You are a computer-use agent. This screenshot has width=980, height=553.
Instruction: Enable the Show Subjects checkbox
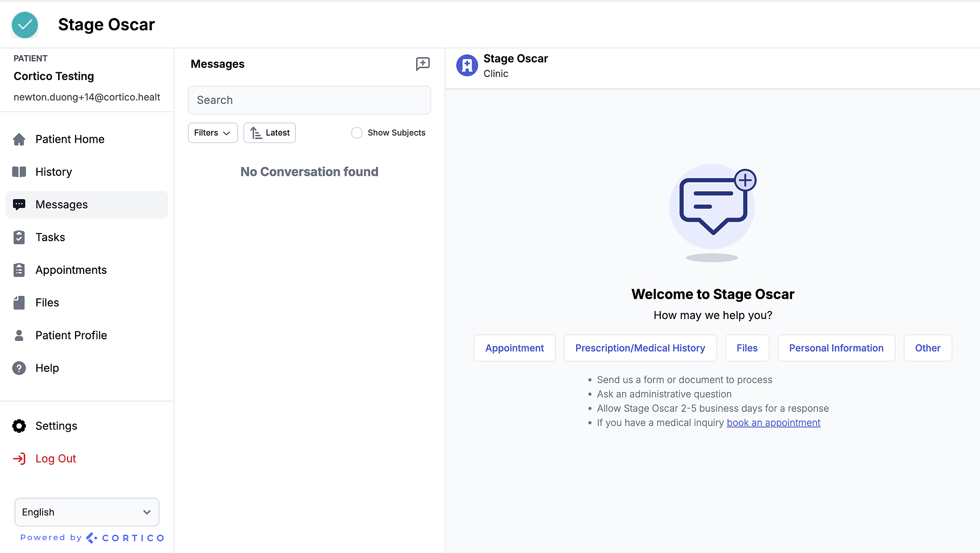coord(357,133)
